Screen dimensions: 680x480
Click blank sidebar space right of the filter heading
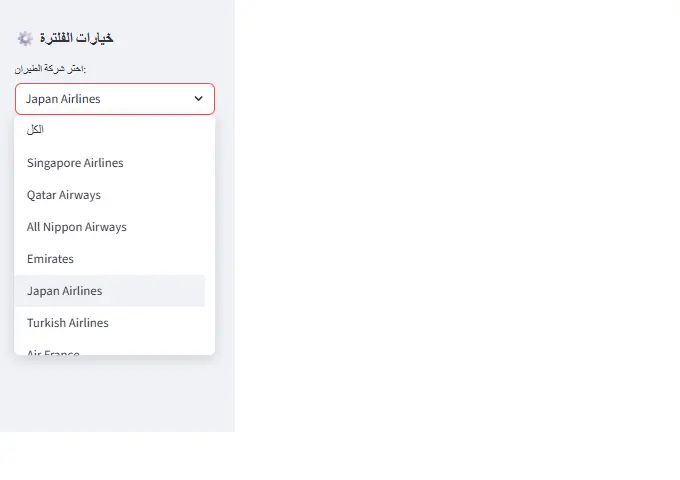pyautogui.click(x=175, y=38)
